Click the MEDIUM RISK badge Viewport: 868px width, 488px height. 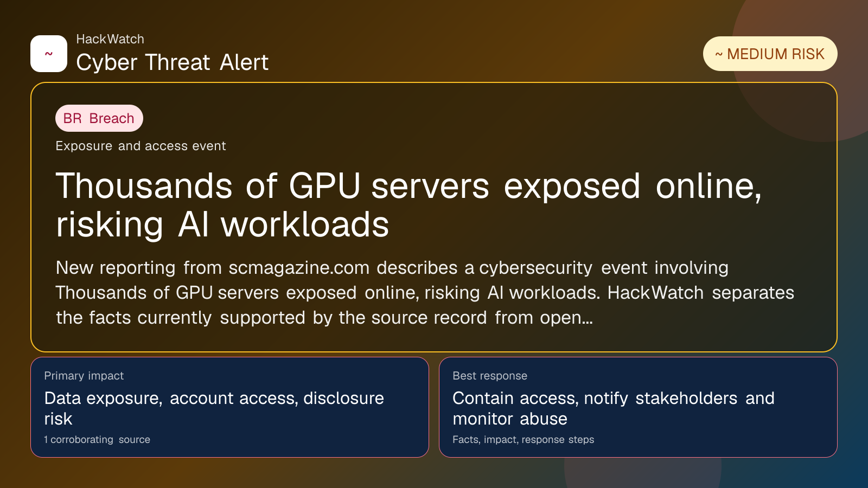point(770,54)
